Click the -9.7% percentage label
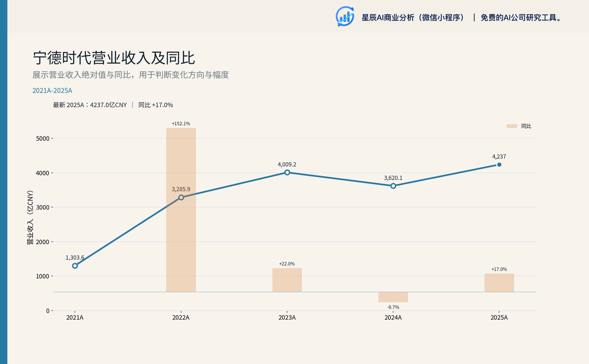 tap(393, 307)
